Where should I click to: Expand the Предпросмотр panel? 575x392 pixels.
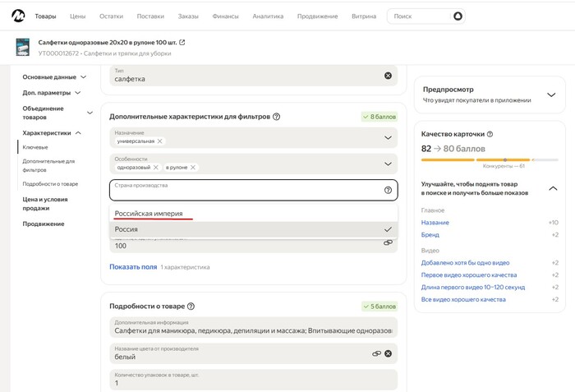[551, 95]
